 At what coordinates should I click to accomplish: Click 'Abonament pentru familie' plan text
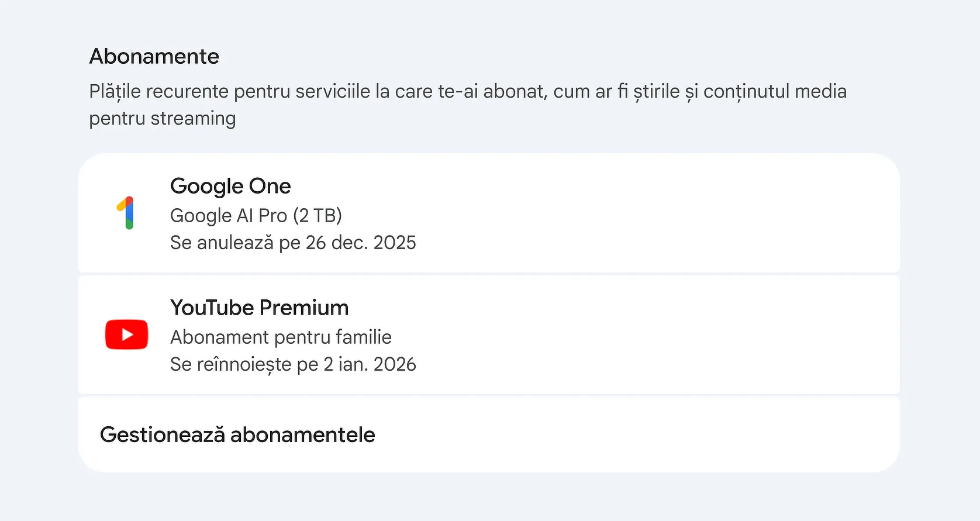pos(281,337)
